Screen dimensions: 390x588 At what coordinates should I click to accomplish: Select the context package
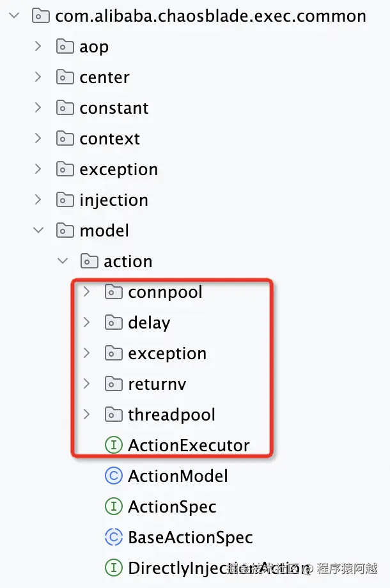[109, 139]
